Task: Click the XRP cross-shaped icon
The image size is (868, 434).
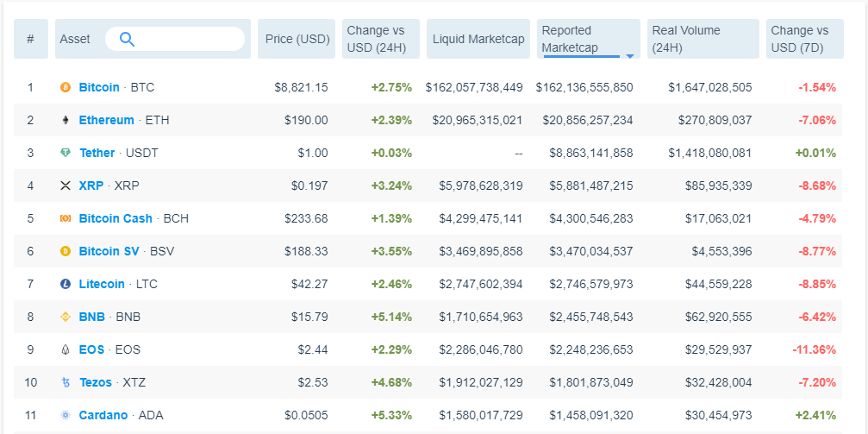Action: tap(66, 186)
